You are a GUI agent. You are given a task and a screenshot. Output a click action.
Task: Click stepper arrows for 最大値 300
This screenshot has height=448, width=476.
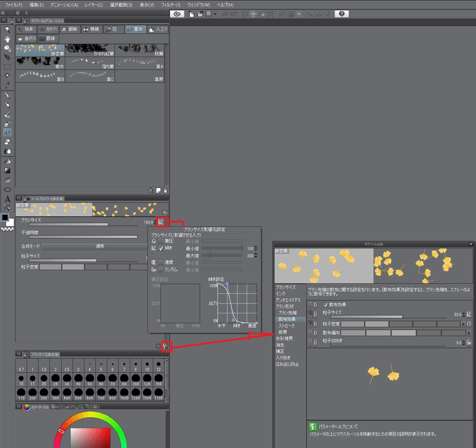coord(256,256)
